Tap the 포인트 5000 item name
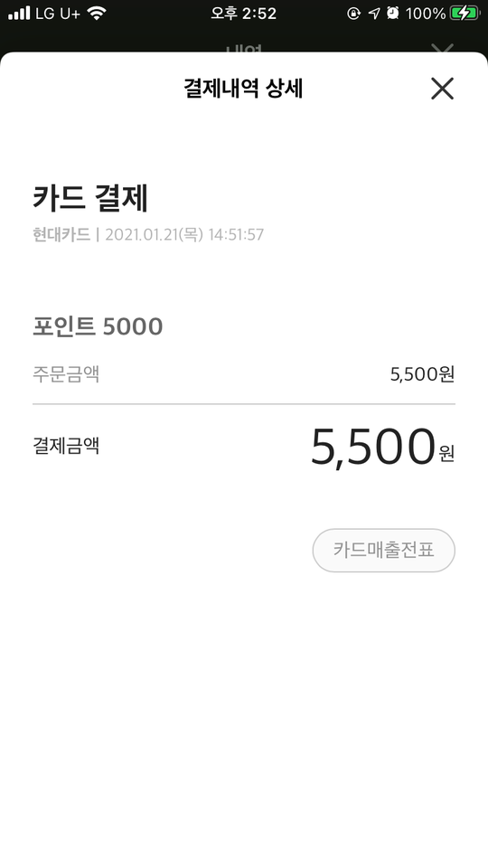This screenshot has width=488, height=868. [x=98, y=326]
